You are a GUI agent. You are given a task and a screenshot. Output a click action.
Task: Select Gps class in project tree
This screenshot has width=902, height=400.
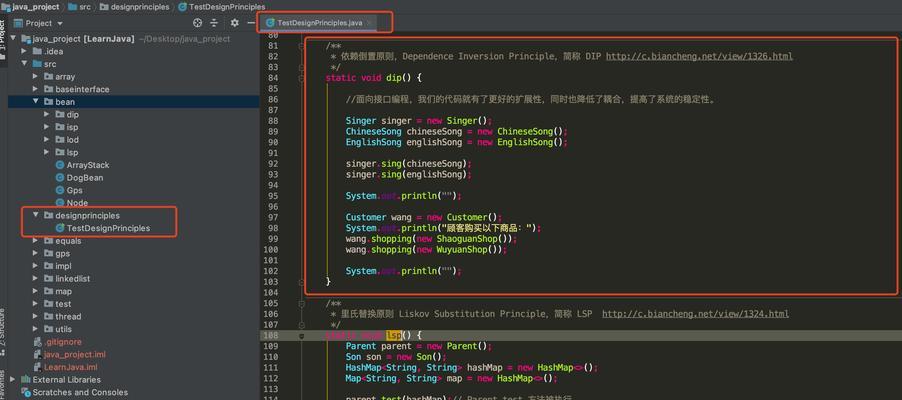pos(74,190)
